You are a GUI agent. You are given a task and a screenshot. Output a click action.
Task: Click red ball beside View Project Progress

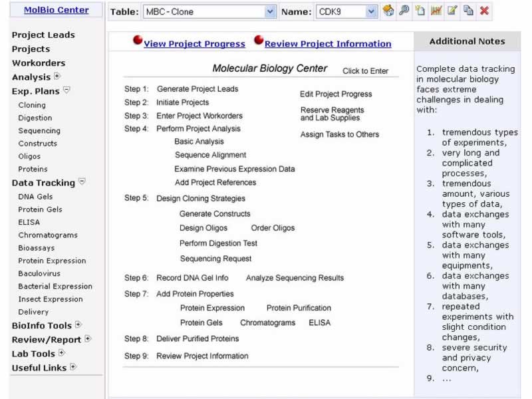tap(138, 41)
